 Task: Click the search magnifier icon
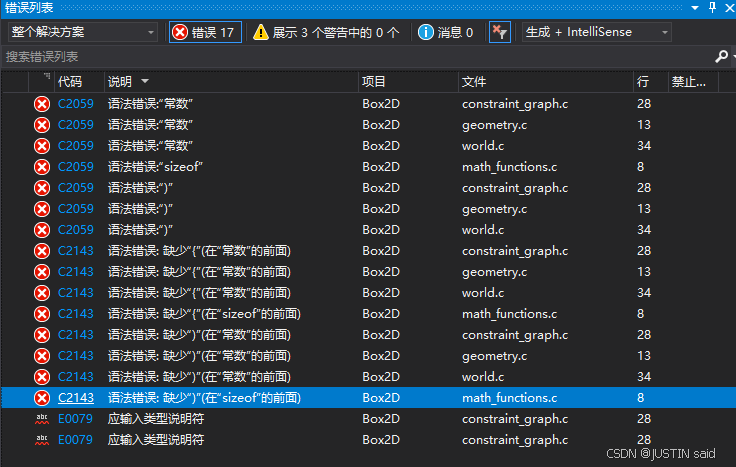click(x=721, y=57)
